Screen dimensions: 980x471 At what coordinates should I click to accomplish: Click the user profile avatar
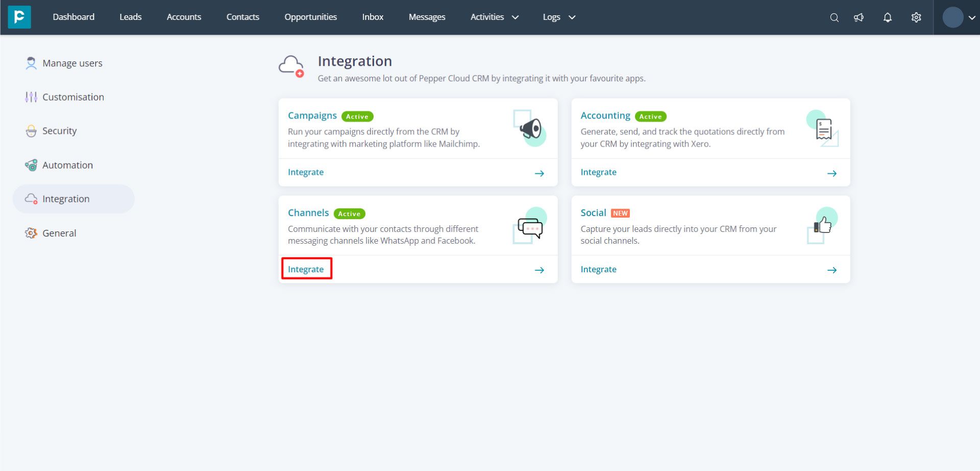(952, 17)
